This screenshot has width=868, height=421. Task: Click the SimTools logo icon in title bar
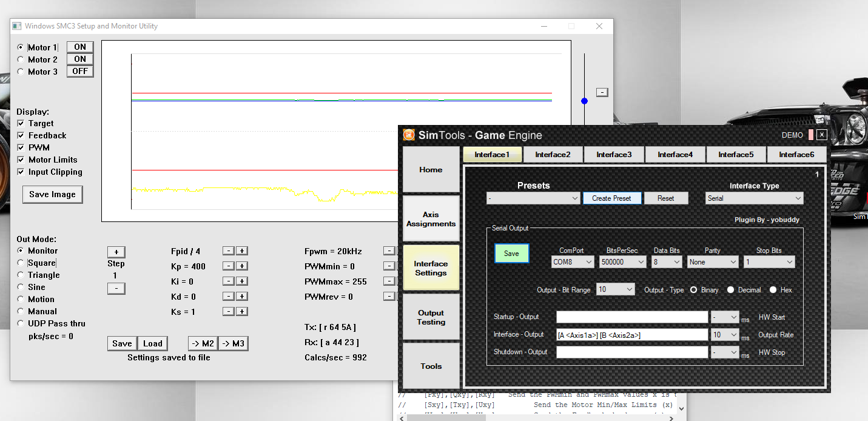pos(409,135)
